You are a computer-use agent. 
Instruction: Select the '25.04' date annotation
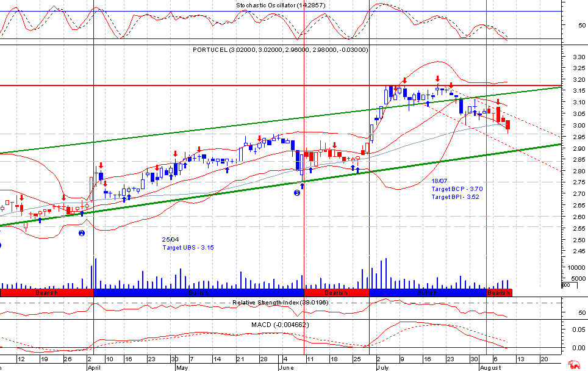[x=170, y=239]
